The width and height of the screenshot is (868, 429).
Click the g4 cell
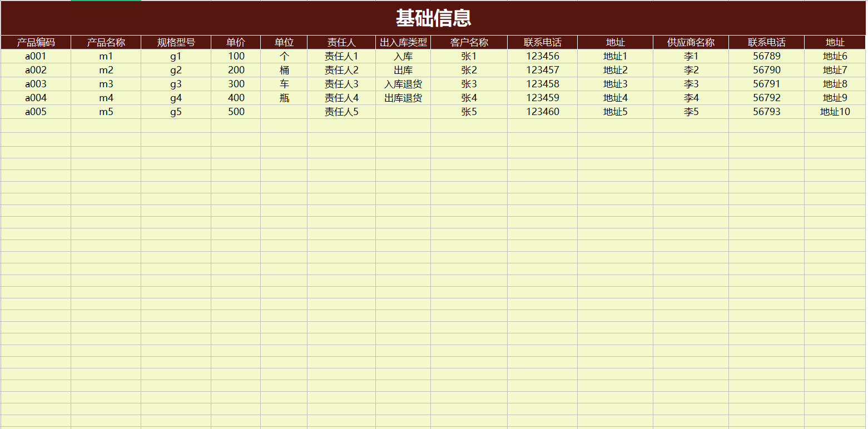[176, 98]
